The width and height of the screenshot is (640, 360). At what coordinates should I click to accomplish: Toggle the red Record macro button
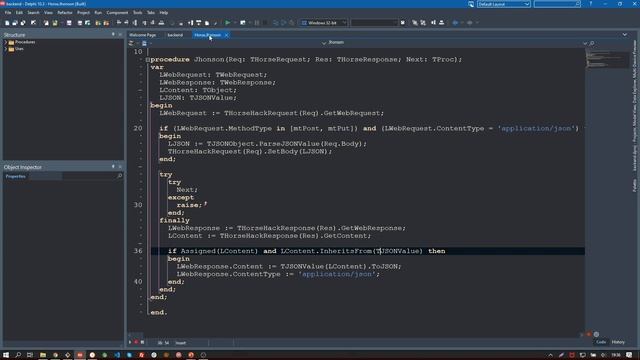tap(136, 342)
